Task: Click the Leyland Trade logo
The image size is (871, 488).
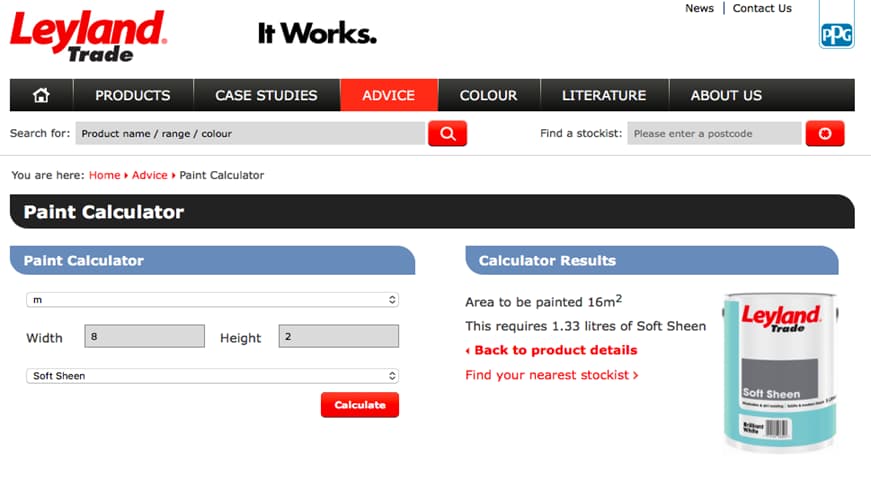Action: click(88, 36)
